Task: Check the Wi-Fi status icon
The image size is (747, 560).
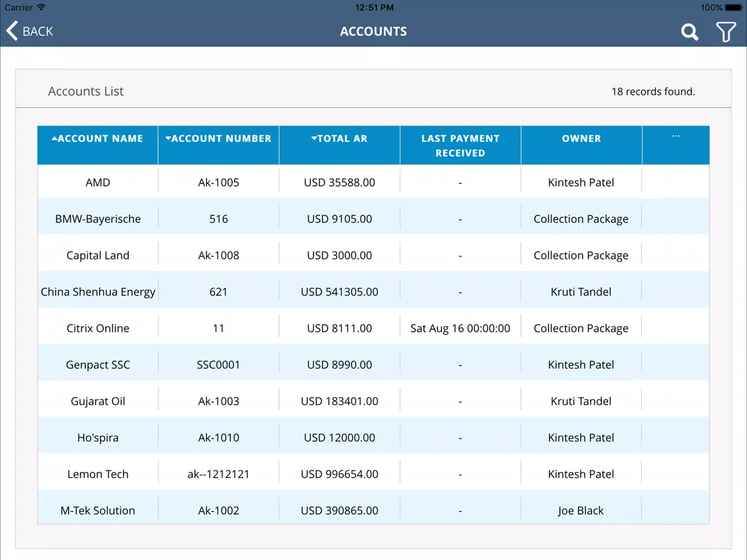Action: tap(41, 7)
